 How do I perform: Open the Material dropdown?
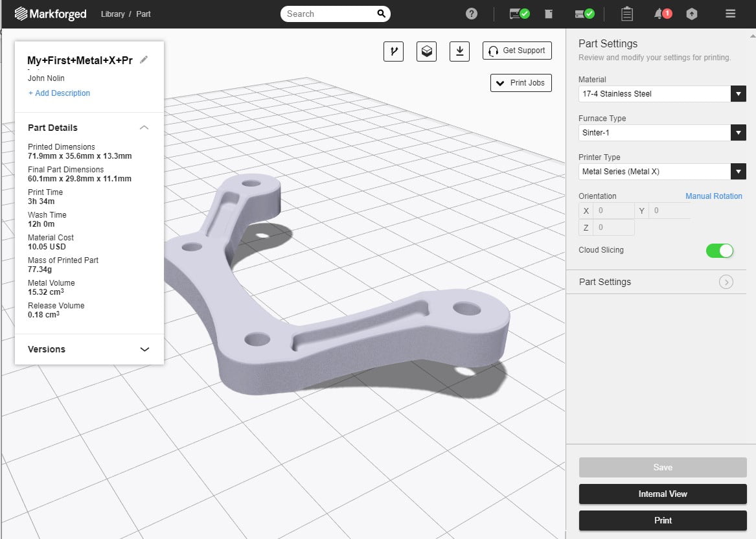[x=662, y=94]
